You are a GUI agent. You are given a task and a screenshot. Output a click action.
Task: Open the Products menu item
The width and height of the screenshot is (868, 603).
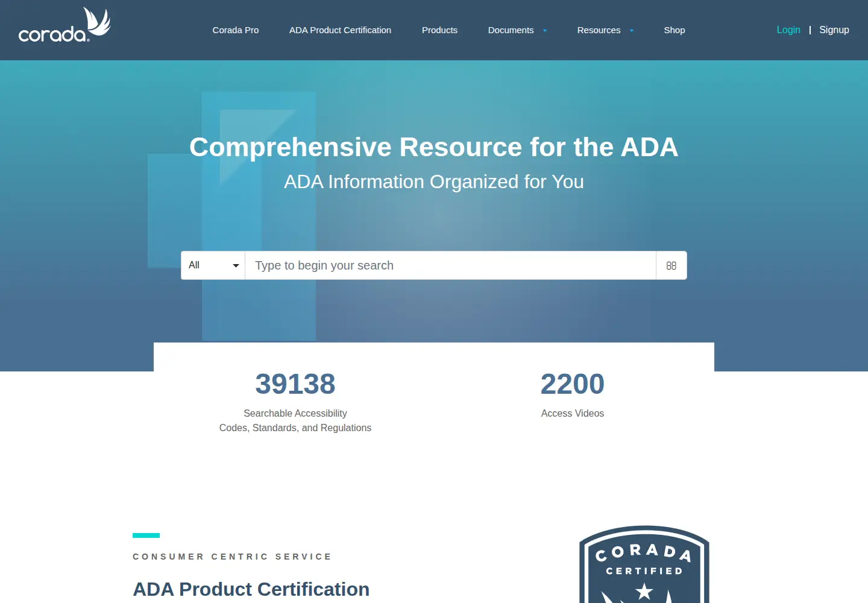[439, 30]
